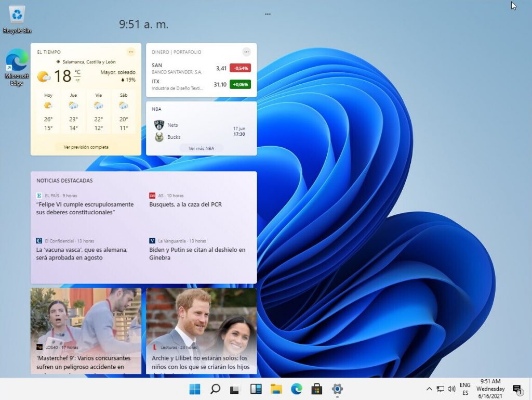Screen dimensions: 532x400
Task: Open Search from the taskbar
Action: pyautogui.click(x=215, y=389)
